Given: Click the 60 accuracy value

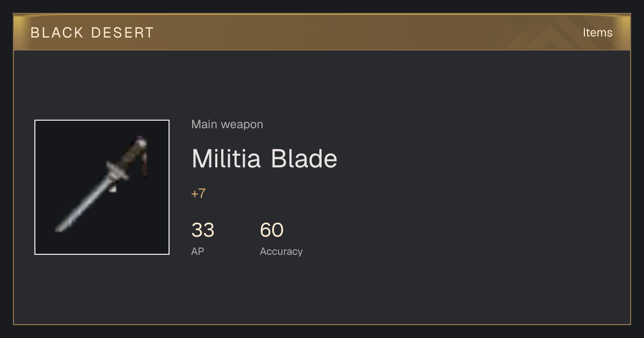Looking at the screenshot, I should tap(272, 230).
